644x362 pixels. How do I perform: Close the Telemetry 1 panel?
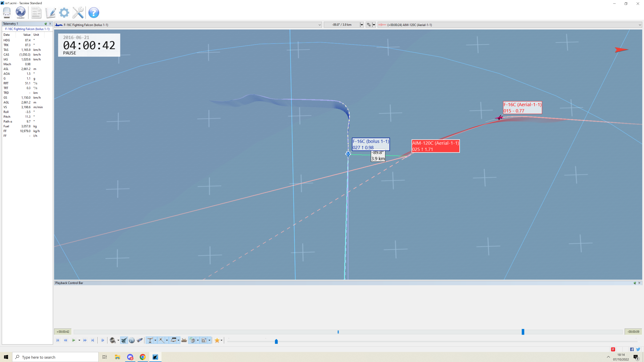[50, 24]
